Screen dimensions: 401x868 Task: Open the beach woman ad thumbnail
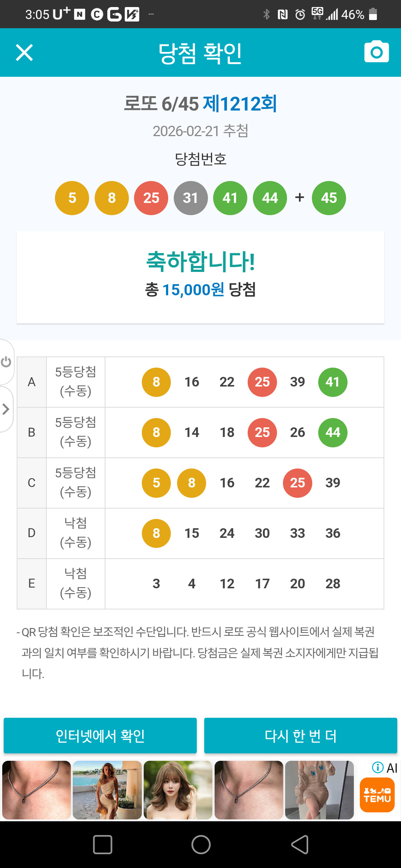(x=107, y=790)
